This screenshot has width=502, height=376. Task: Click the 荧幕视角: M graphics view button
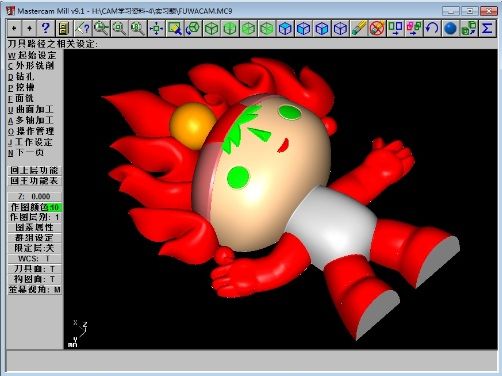pyautogui.click(x=34, y=290)
